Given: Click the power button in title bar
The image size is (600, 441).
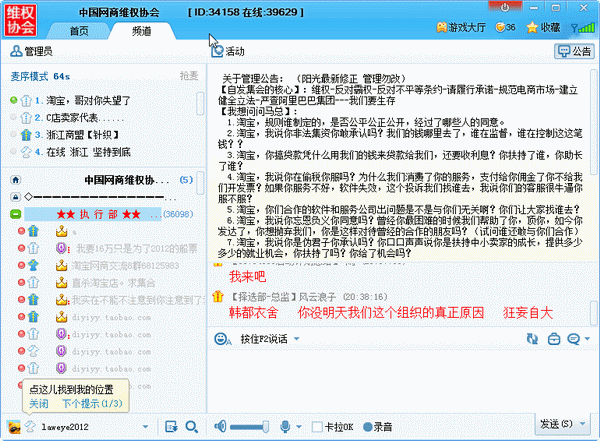Looking at the screenshot, I should click(x=505, y=7).
